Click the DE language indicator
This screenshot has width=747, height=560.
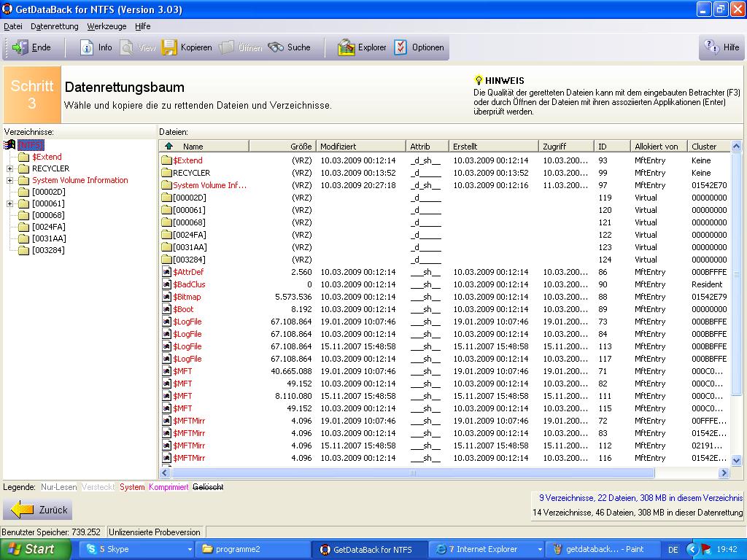coord(673,550)
